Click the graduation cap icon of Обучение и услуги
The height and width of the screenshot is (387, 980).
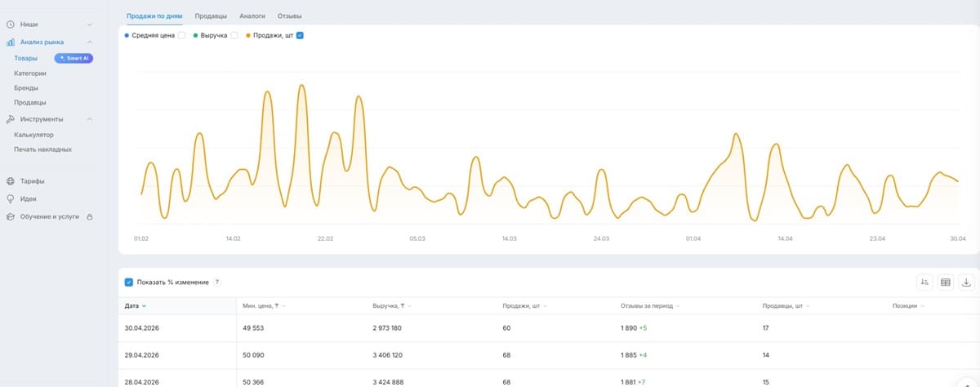click(x=10, y=216)
